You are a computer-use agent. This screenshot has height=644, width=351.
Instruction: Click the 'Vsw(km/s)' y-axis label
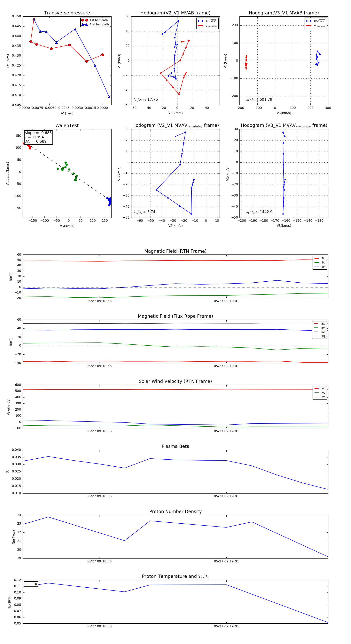(9, 407)
